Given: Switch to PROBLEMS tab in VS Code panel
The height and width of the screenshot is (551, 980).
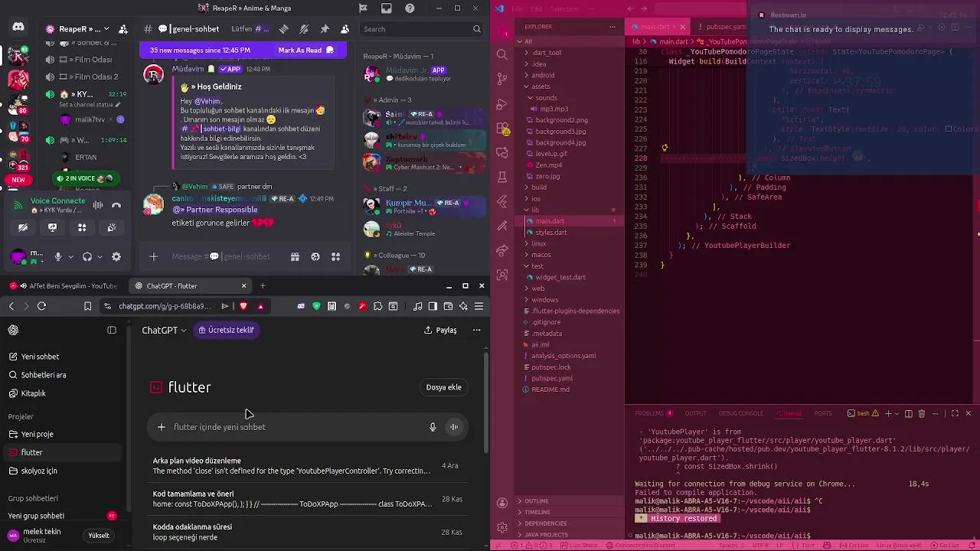Looking at the screenshot, I should 649,413.
